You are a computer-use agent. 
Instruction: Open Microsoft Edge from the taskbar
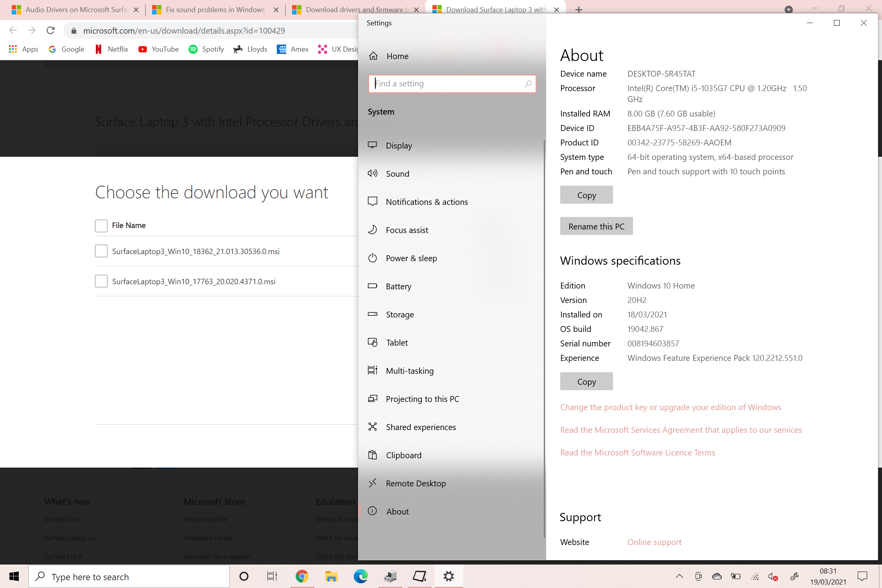(x=360, y=576)
